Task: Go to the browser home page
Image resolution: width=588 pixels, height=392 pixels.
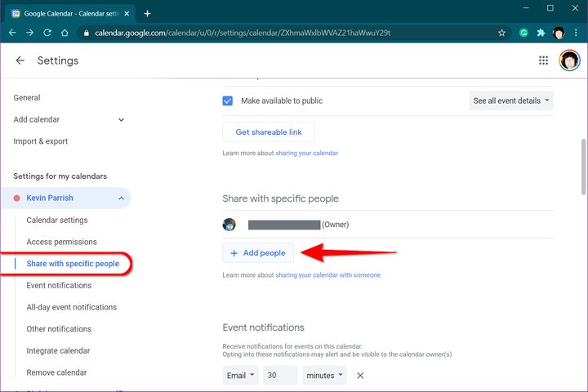Action: coord(65,33)
